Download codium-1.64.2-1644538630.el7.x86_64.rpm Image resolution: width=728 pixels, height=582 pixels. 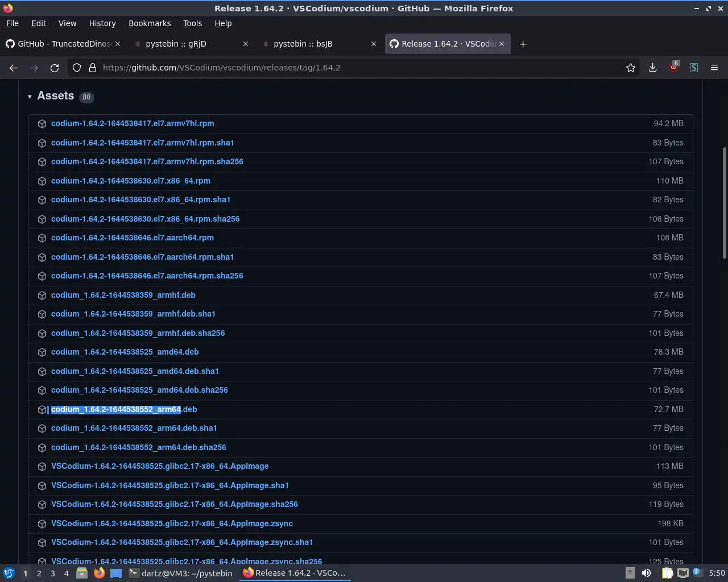click(x=131, y=181)
